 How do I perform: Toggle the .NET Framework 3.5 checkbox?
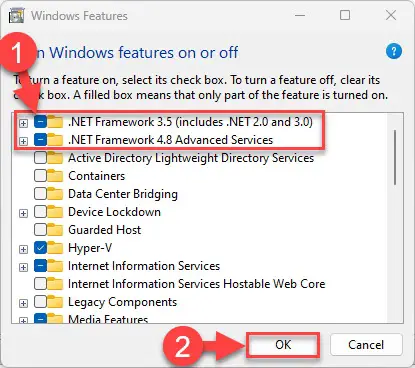pyautogui.click(x=40, y=122)
